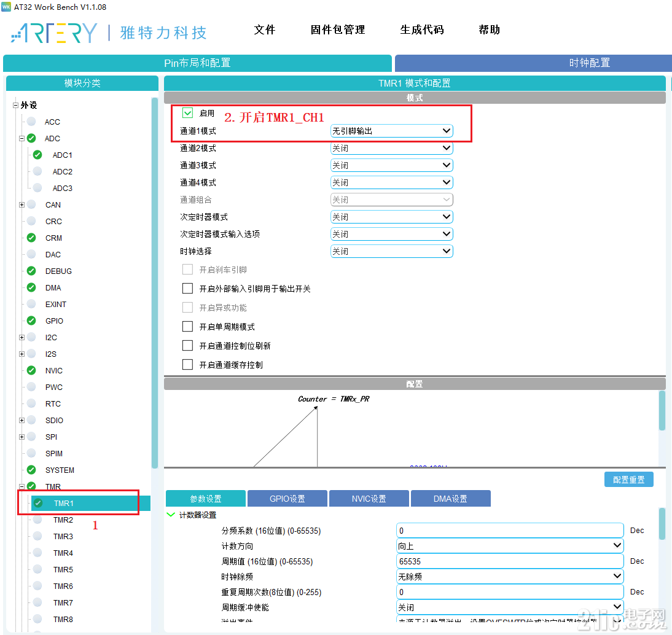Click the CRM green check icon
672x635 pixels.
31,238
